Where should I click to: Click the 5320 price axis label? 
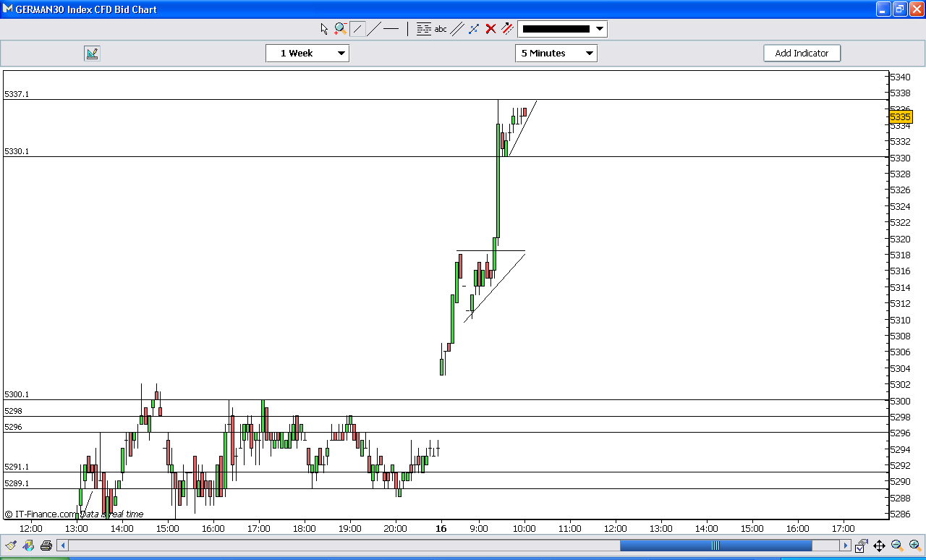(x=900, y=239)
